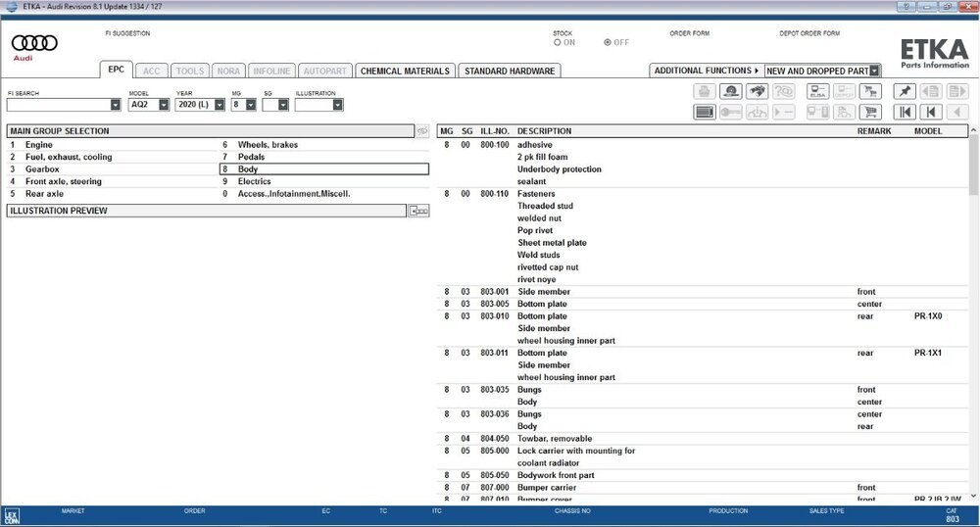The height and width of the screenshot is (527, 980).
Task: Open the vehicle wheel lookup icon
Action: pos(731,91)
